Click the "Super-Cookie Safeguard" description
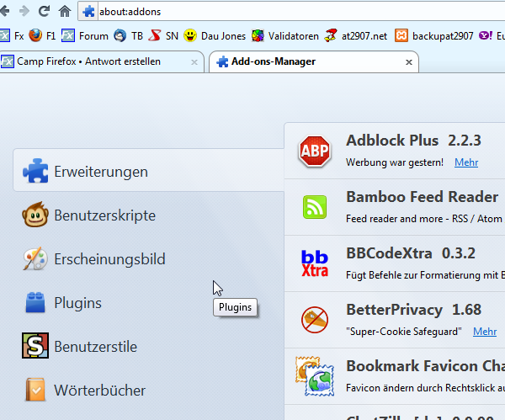The height and width of the screenshot is (420, 505). pyautogui.click(x=404, y=332)
